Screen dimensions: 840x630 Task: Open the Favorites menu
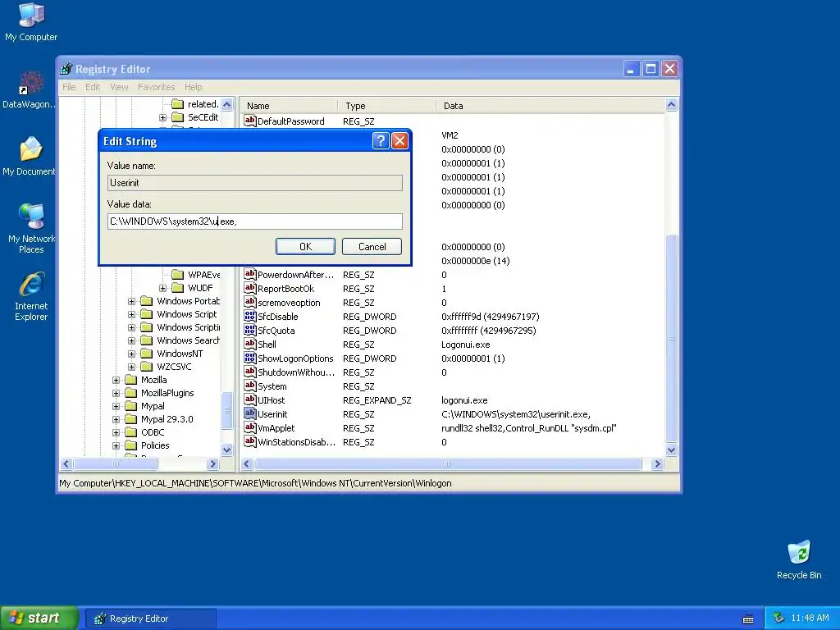click(156, 87)
